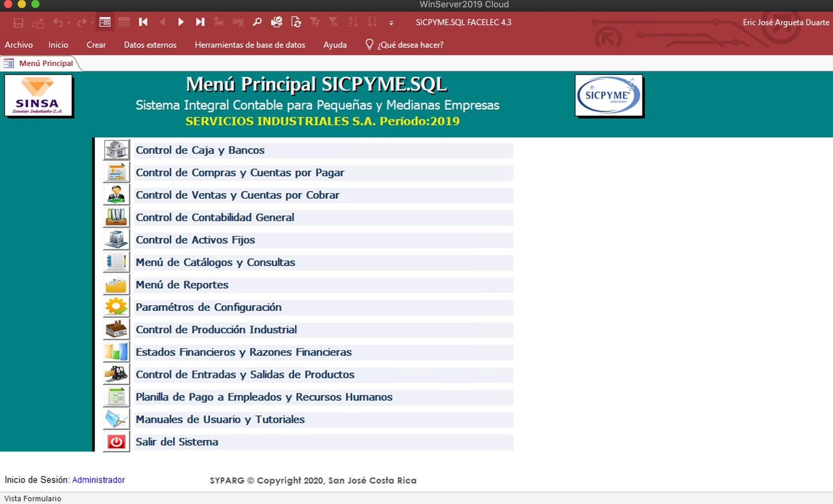
Task: Click the Activos Fijos computer icon
Action: 116,239
